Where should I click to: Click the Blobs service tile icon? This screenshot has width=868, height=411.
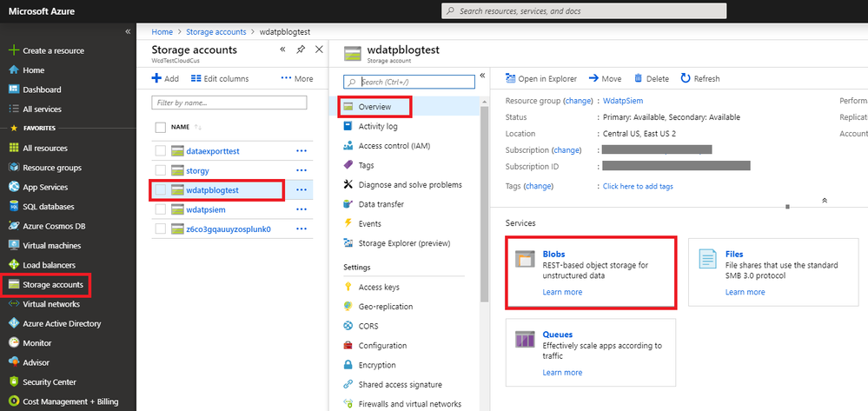click(525, 259)
